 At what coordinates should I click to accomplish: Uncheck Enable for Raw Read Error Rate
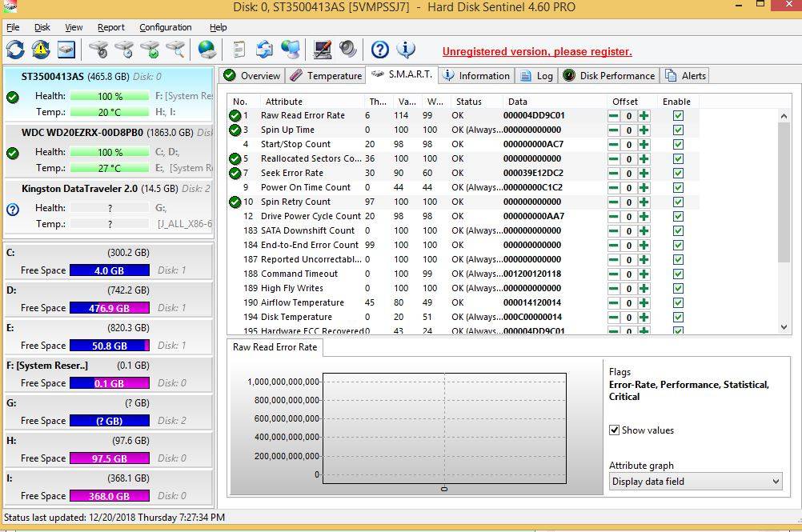678,115
